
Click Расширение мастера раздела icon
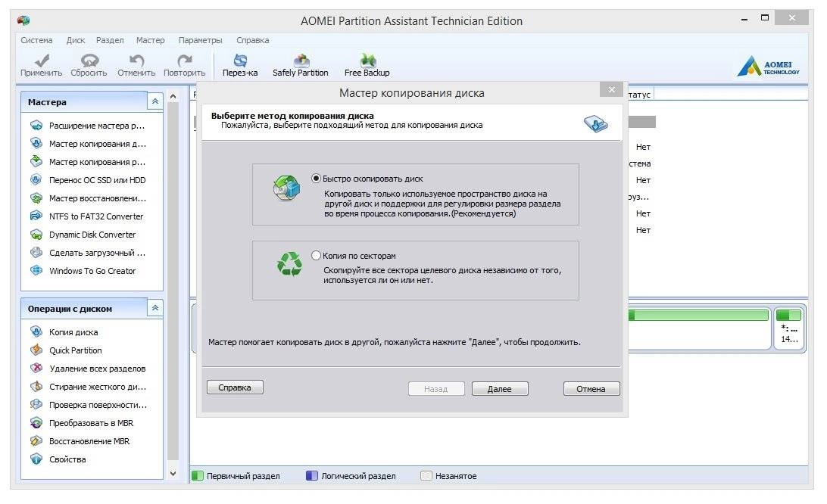(36, 126)
